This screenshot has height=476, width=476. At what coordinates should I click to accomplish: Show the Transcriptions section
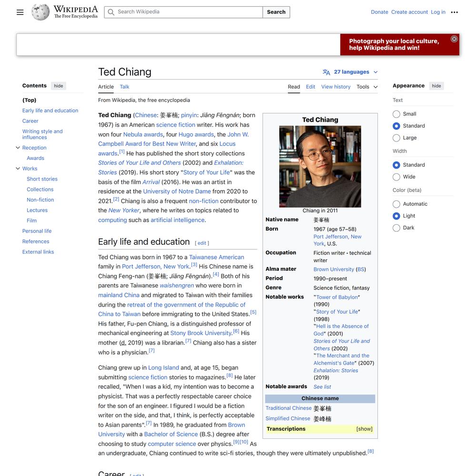[364, 429]
